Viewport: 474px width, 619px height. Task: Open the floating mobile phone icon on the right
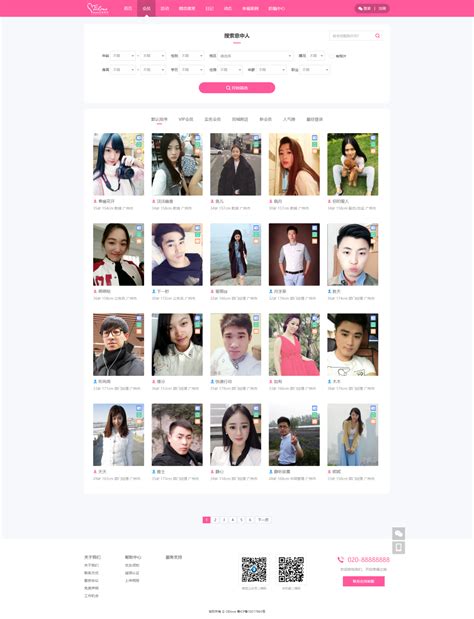tap(398, 548)
